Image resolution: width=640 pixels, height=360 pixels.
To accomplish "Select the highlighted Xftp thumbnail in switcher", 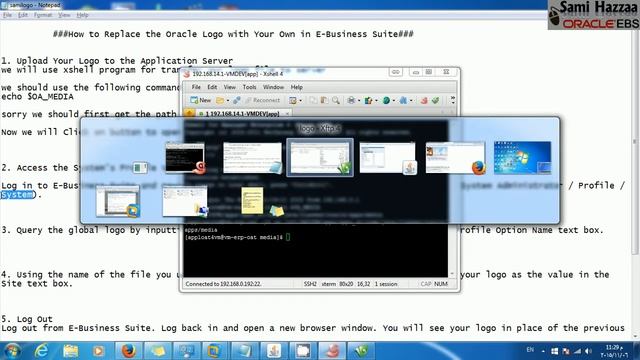I will coord(320,158).
